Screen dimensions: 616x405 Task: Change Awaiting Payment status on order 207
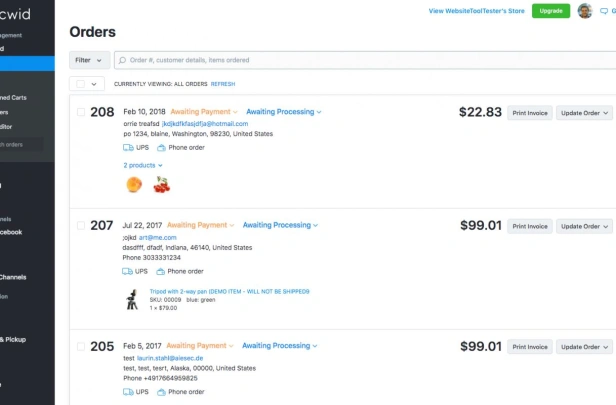[x=200, y=225]
